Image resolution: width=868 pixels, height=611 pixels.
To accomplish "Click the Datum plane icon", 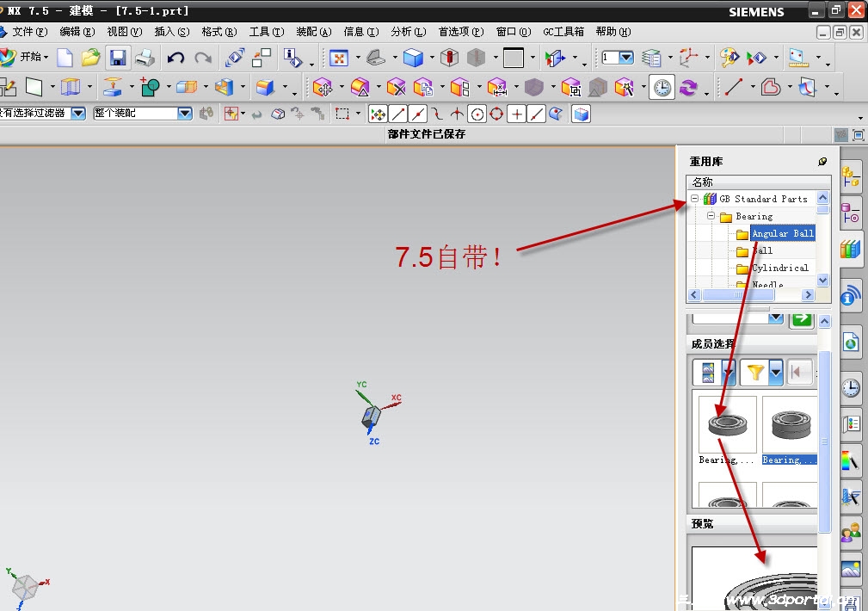I will 34,87.
